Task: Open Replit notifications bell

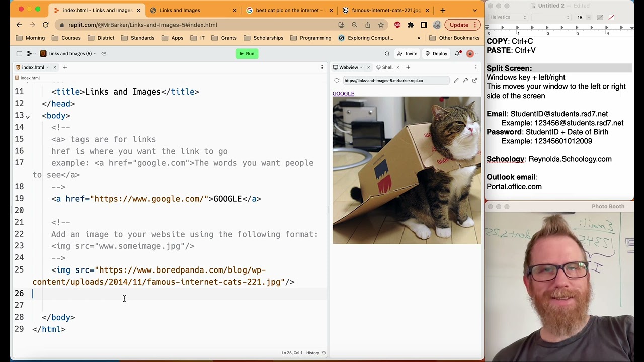Action: pyautogui.click(x=458, y=54)
